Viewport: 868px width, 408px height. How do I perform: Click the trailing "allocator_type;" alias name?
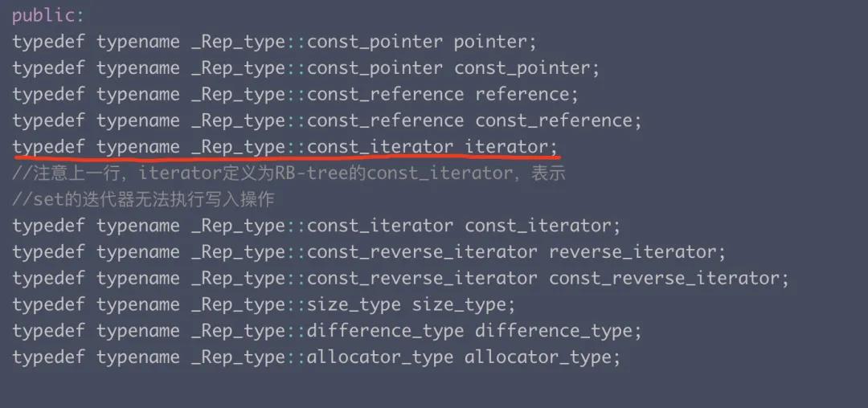point(542,357)
